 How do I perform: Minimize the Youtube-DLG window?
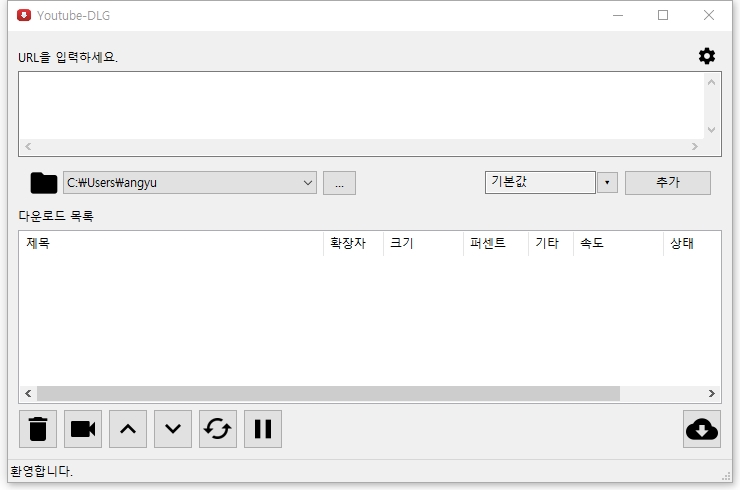(618, 16)
